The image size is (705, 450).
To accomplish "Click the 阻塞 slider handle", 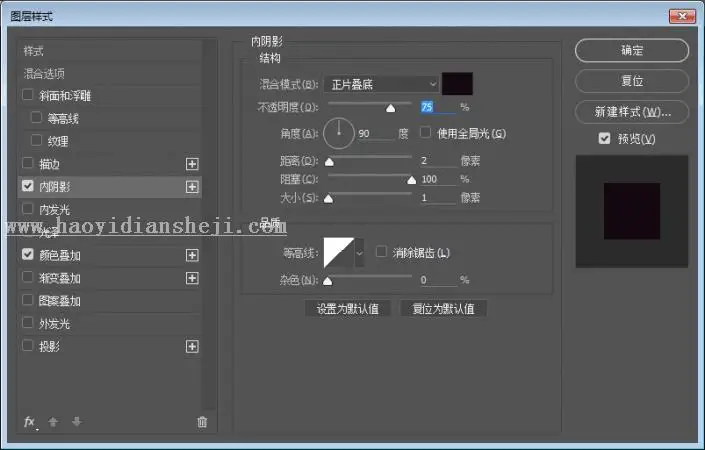I will click(411, 180).
